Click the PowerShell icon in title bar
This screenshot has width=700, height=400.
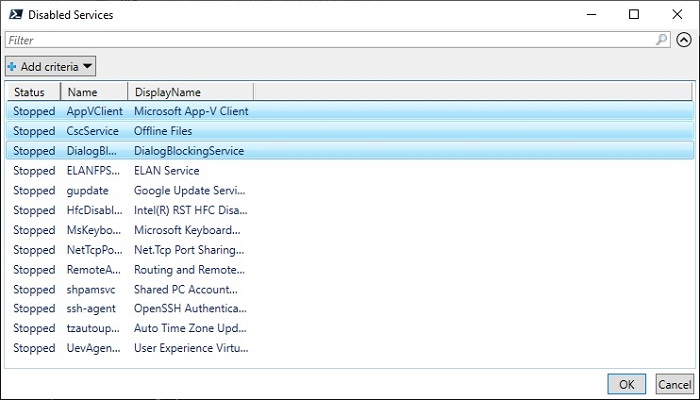15,15
